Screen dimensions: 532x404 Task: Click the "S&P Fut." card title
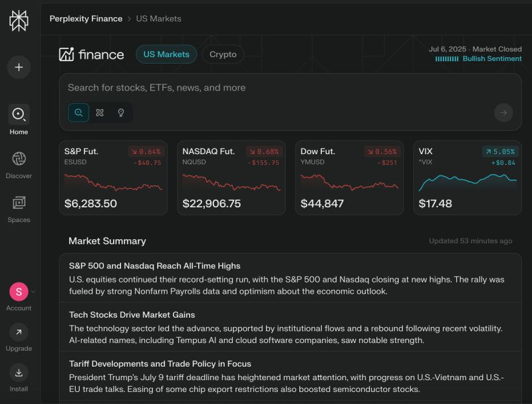coord(81,151)
